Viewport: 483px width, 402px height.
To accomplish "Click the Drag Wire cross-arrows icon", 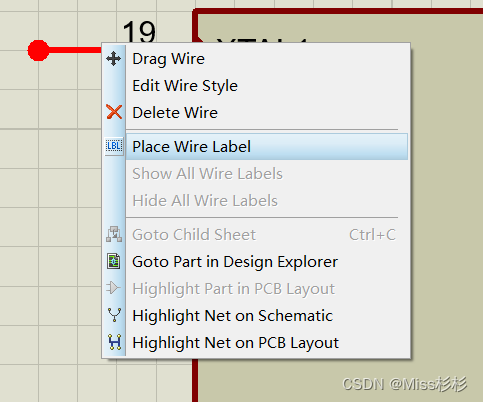I will tap(114, 59).
